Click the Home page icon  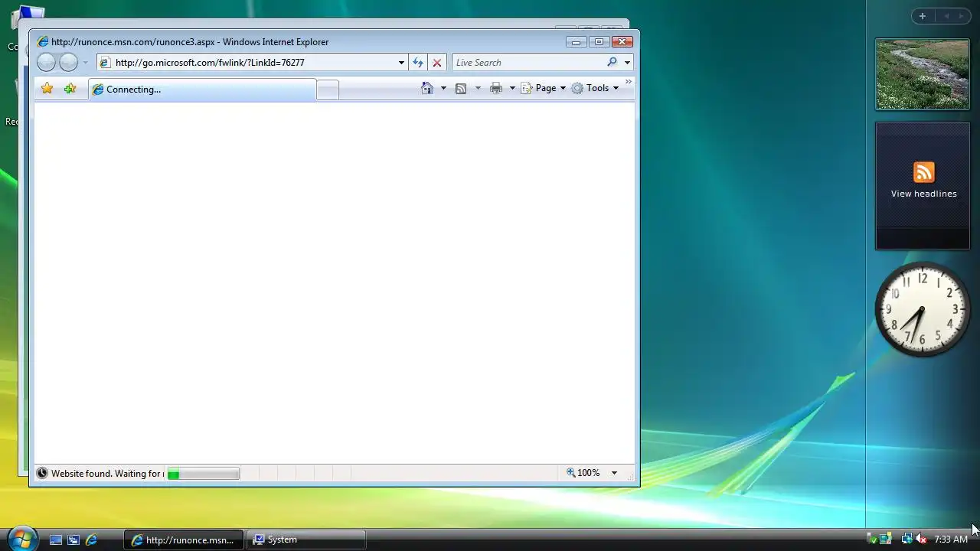427,88
